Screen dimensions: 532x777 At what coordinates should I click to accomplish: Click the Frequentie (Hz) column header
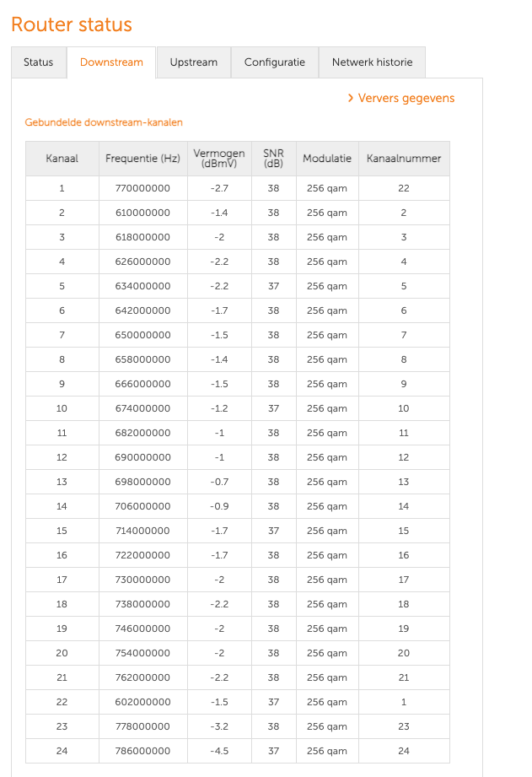142,159
